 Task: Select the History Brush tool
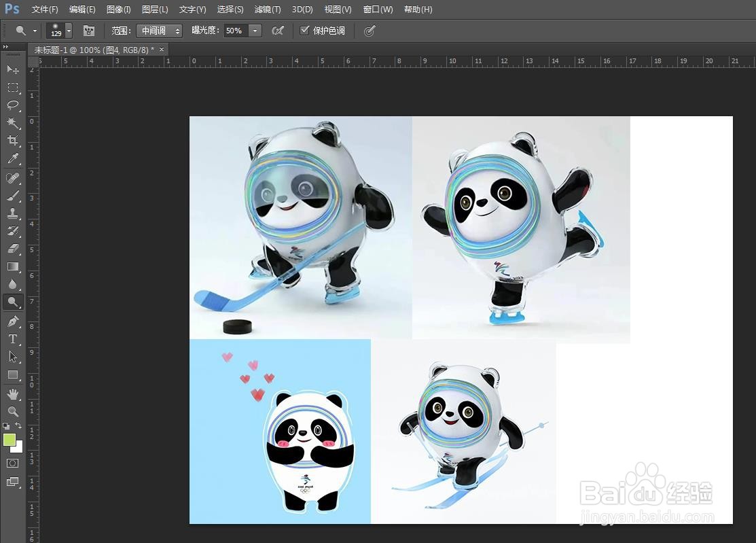click(x=13, y=231)
